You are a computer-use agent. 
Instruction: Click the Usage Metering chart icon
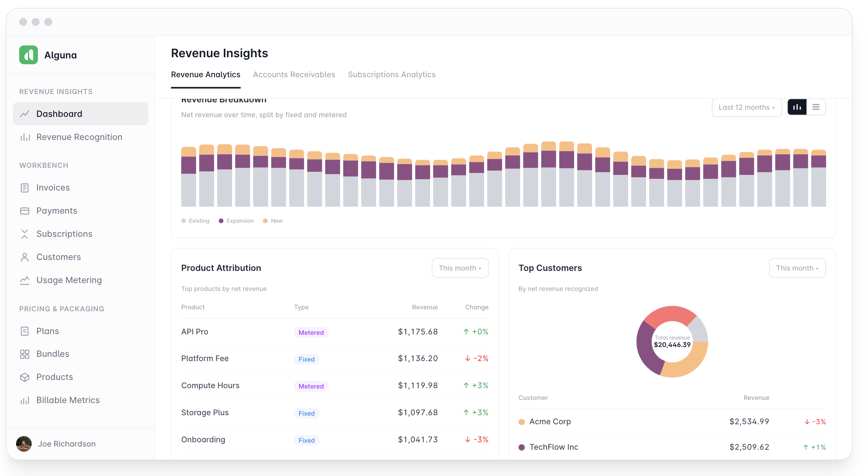(25, 280)
